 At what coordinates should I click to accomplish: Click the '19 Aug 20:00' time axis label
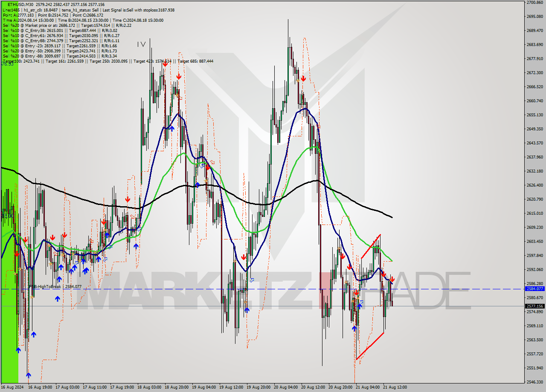point(258,387)
